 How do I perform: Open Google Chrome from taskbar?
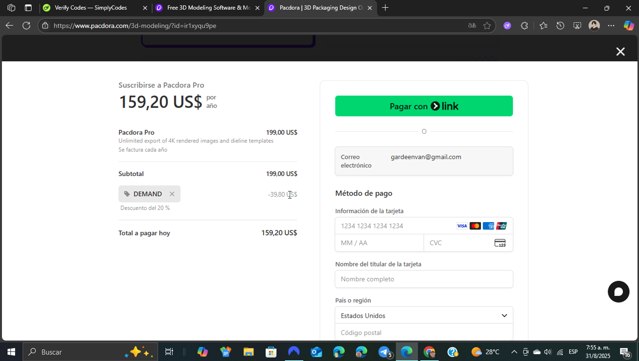pyautogui.click(x=429, y=352)
